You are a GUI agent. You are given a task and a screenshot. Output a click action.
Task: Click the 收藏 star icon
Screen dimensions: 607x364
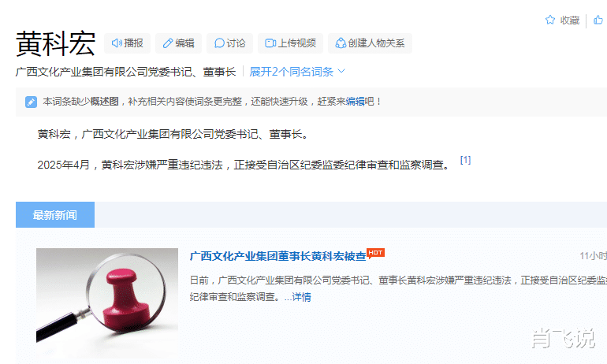[x=550, y=20]
